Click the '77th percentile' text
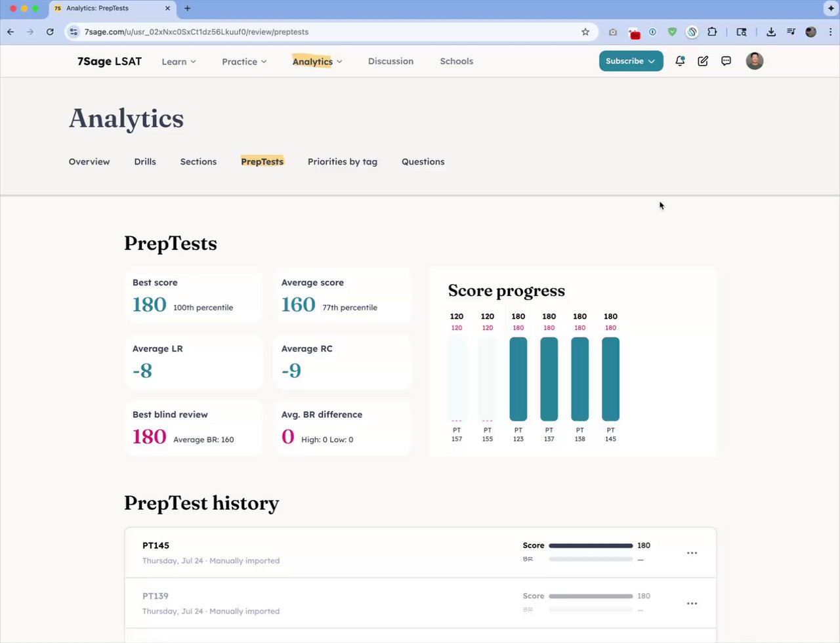Viewport: 840px width, 643px height. pos(350,307)
